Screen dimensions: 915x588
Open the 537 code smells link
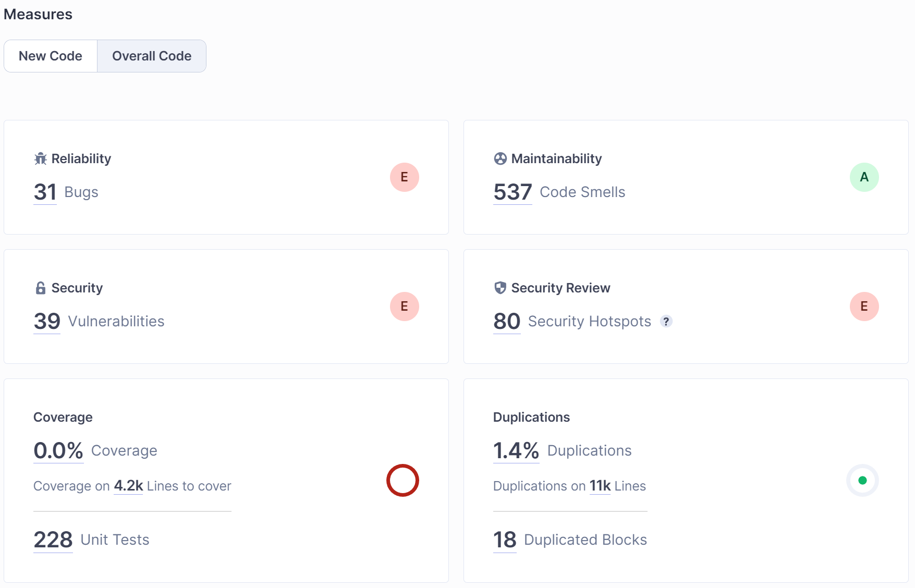(513, 192)
